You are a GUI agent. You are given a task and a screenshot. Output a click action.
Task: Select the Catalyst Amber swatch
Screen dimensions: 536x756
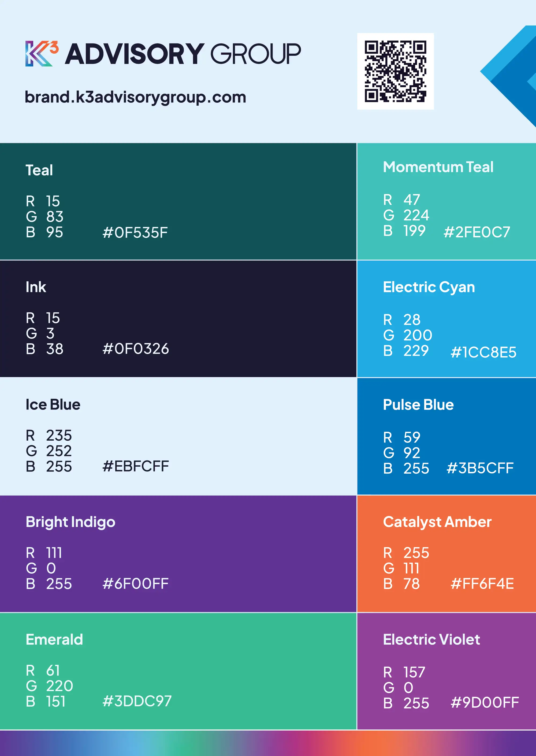point(446,554)
